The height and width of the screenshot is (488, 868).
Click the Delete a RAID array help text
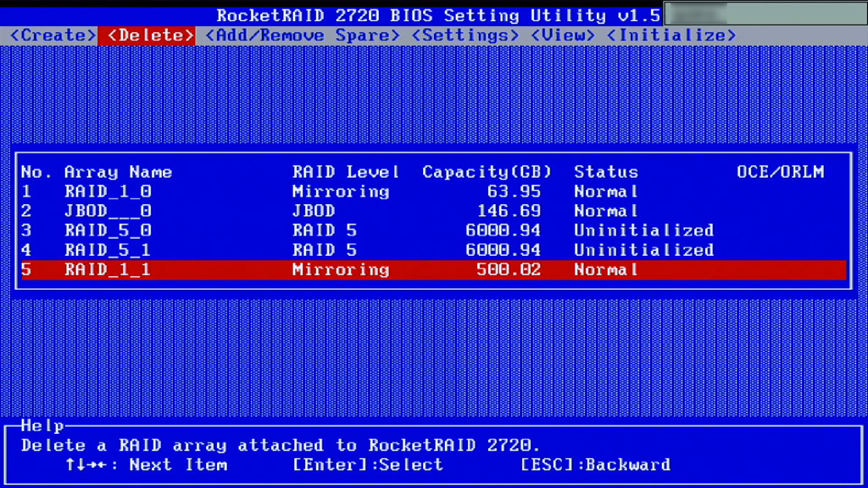[x=280, y=446]
